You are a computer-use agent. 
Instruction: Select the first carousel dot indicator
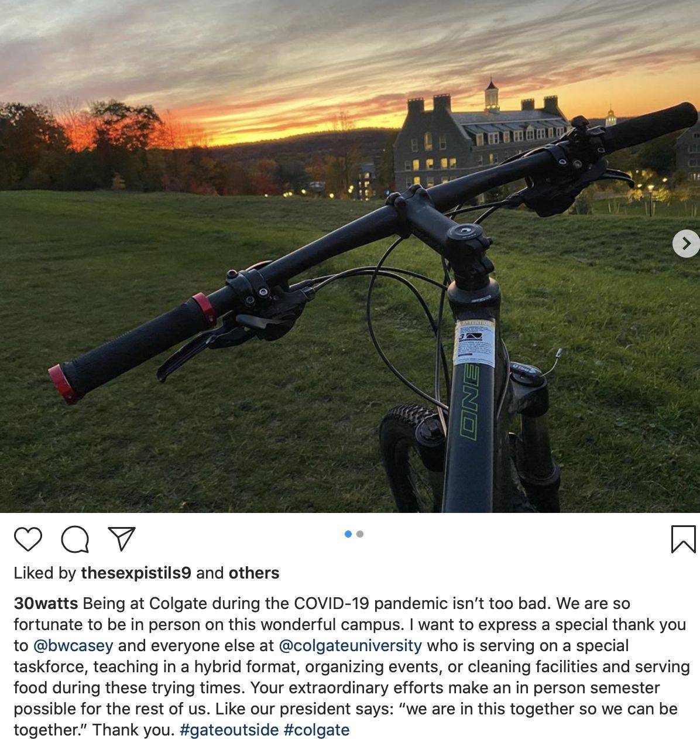(348, 534)
